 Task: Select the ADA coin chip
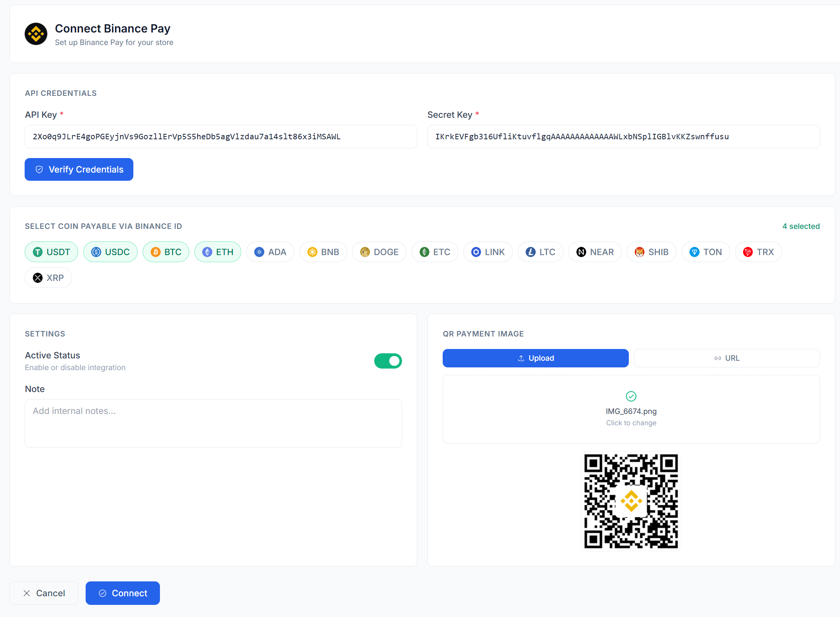pos(270,252)
